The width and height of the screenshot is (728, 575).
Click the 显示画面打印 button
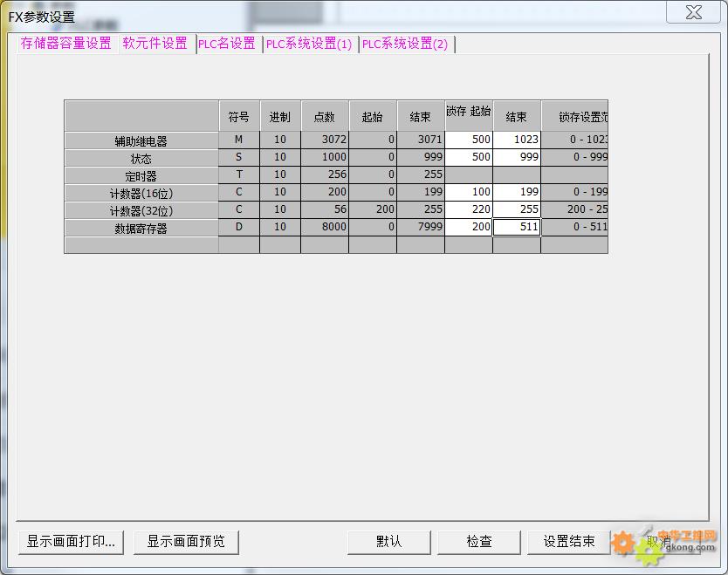click(x=71, y=541)
